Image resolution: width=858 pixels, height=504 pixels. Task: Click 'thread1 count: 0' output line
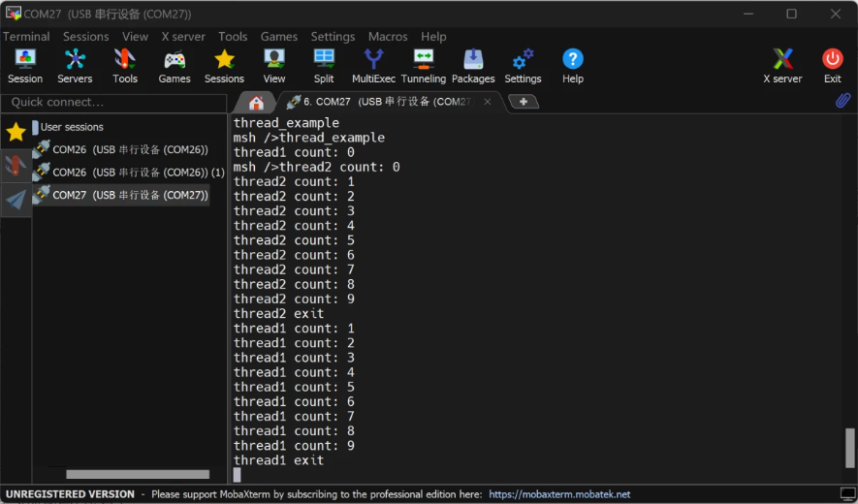point(294,152)
